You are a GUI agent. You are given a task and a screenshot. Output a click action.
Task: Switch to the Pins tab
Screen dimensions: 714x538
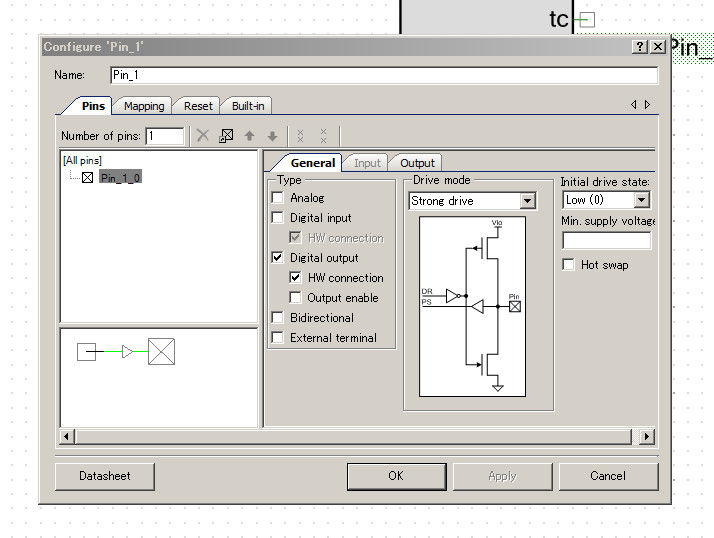[93, 106]
